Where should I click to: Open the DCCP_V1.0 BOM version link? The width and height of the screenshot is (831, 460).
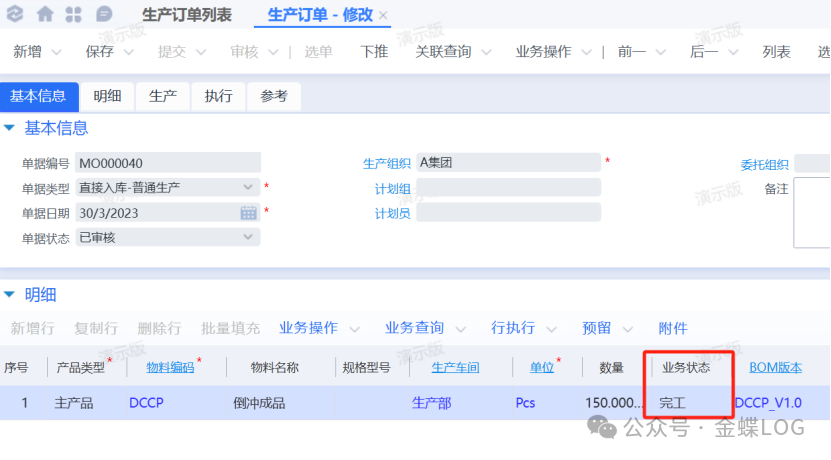point(768,403)
